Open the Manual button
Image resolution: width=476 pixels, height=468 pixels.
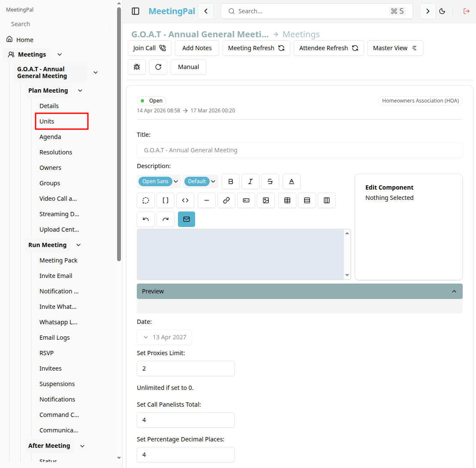point(189,67)
